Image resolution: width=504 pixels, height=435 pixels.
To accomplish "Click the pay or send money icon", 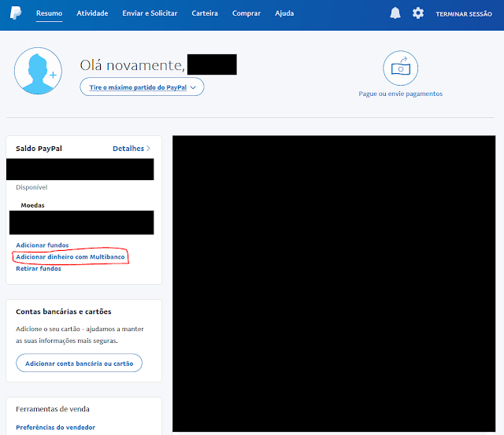I will pyautogui.click(x=400, y=68).
